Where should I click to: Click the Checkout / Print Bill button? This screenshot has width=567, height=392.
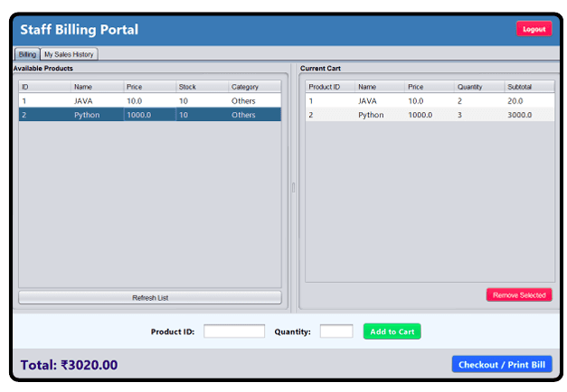click(501, 364)
